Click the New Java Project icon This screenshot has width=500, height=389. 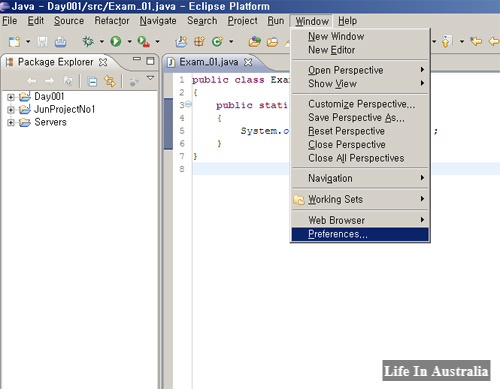181,42
